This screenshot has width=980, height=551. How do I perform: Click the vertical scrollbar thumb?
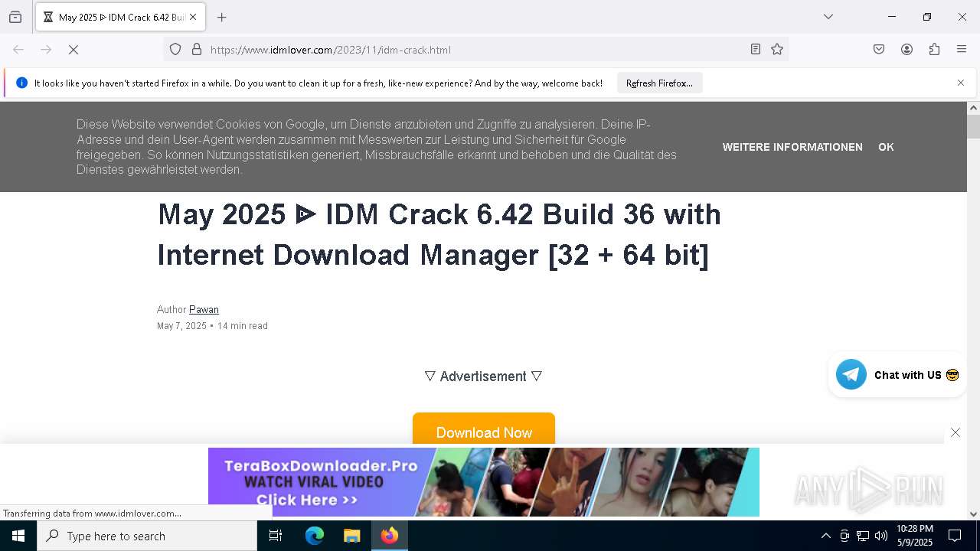(973, 126)
